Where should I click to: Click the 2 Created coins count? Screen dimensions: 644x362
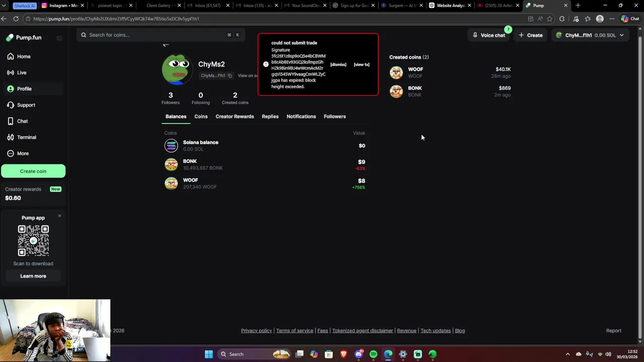(x=235, y=98)
